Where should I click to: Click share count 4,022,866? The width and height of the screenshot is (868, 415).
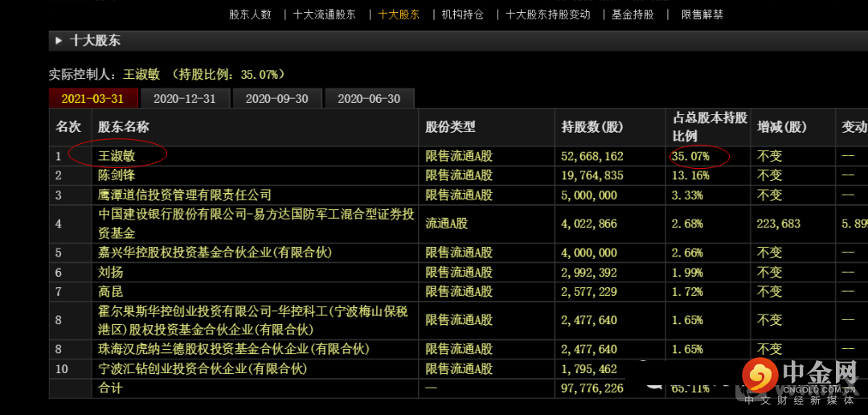589,224
